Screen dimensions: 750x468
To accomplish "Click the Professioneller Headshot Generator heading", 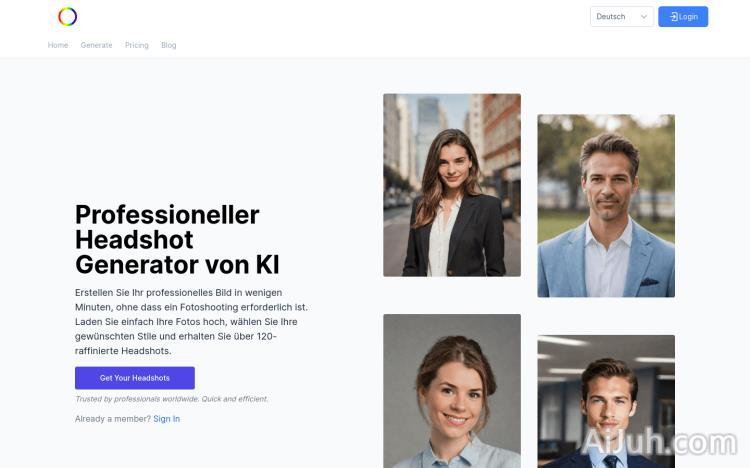I will [x=177, y=240].
